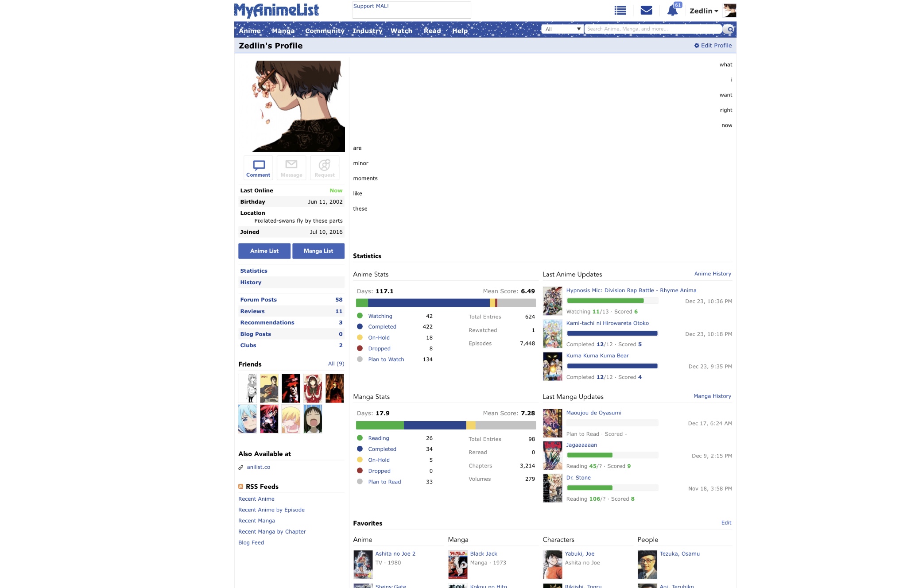The image size is (907, 588).
Task: Open the Anime History link
Action: (x=713, y=274)
